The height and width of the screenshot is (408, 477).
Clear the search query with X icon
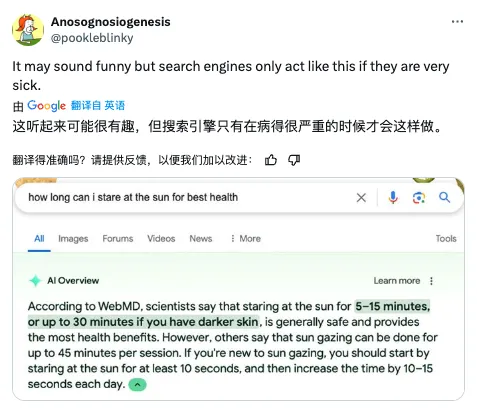pyautogui.click(x=361, y=198)
